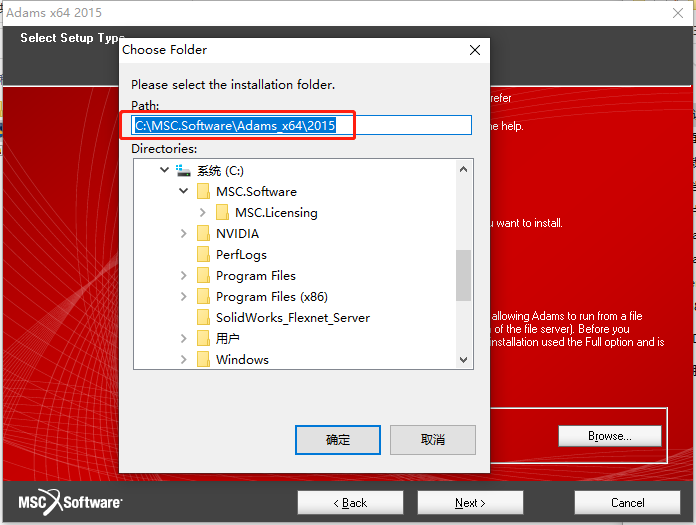696x525 pixels.
Task: Click the Program Files folder name
Action: (x=256, y=275)
